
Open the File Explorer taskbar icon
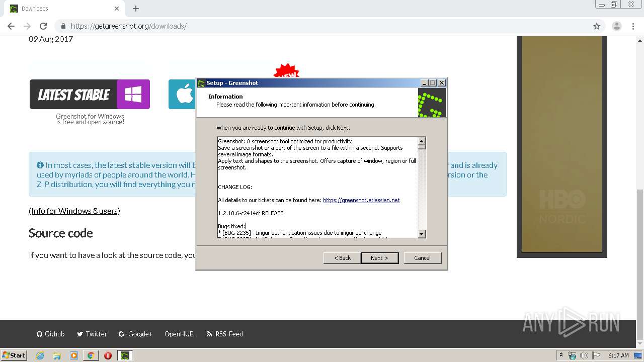click(57, 355)
